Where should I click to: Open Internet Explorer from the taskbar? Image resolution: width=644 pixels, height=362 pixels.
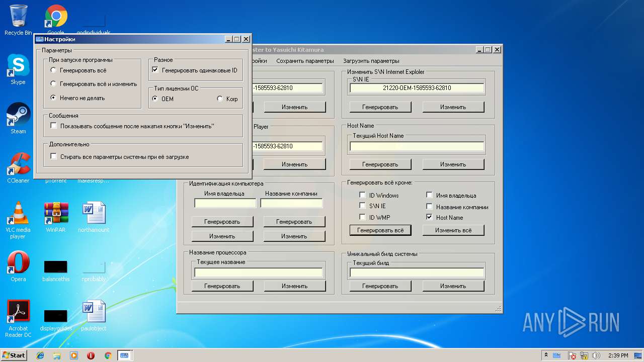click(40, 355)
